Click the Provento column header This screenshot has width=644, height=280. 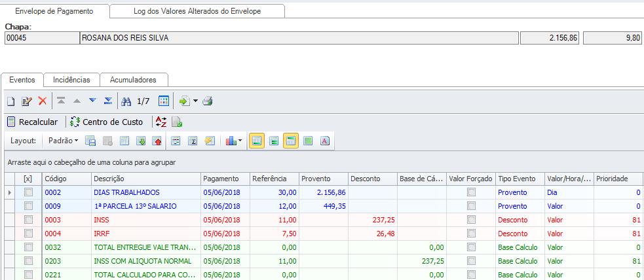(x=324, y=179)
